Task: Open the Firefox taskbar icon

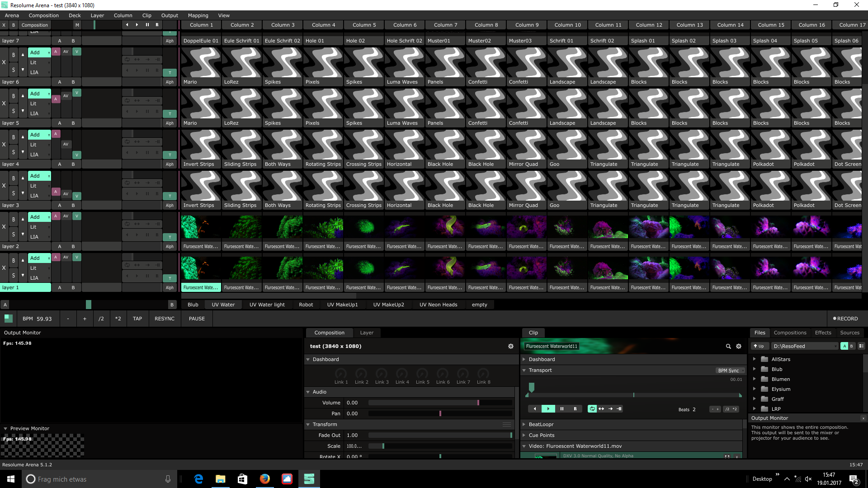Action: click(265, 479)
